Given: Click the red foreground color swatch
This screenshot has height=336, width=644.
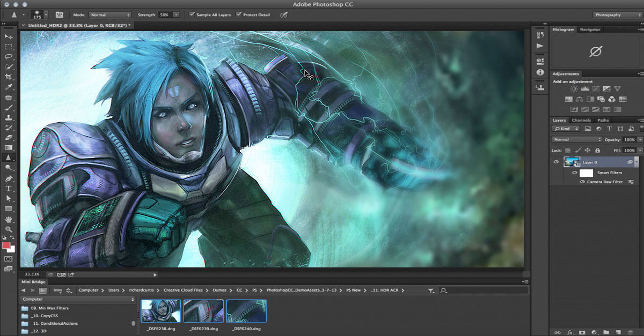Looking at the screenshot, I should tap(7, 245).
